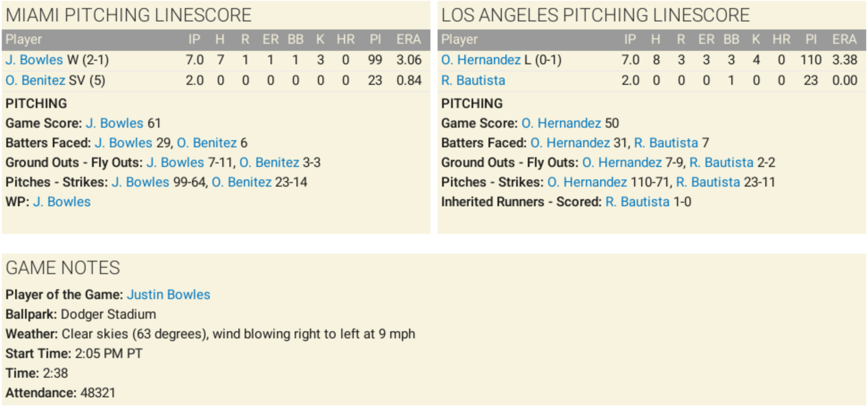Click the IP column header in Los Angeles table
Screen dimensions: 868x408
tap(630, 40)
